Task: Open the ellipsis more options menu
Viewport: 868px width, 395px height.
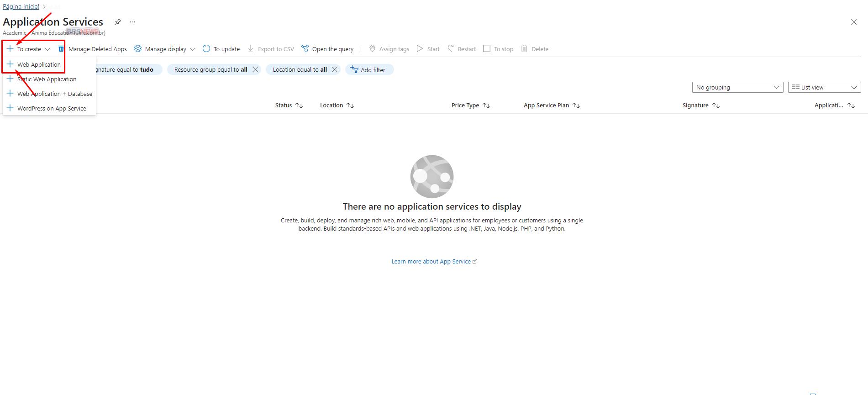Action: click(x=132, y=22)
